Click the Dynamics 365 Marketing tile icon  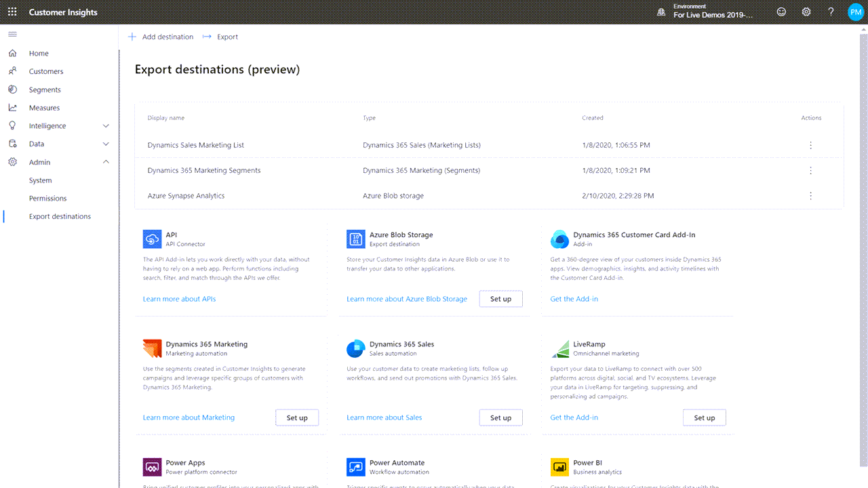[x=153, y=348]
